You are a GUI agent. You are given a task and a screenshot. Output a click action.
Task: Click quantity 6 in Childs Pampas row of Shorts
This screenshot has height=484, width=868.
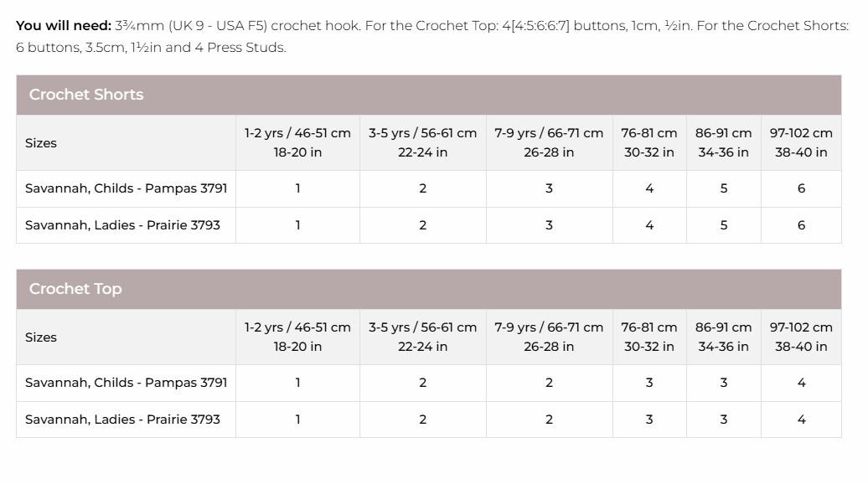[x=801, y=188]
